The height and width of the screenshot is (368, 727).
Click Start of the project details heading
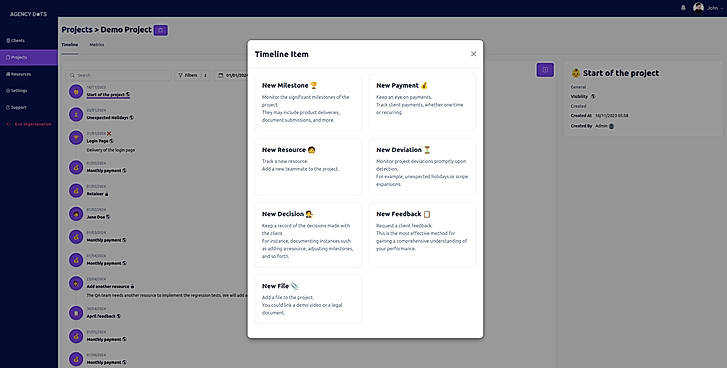tap(615, 73)
